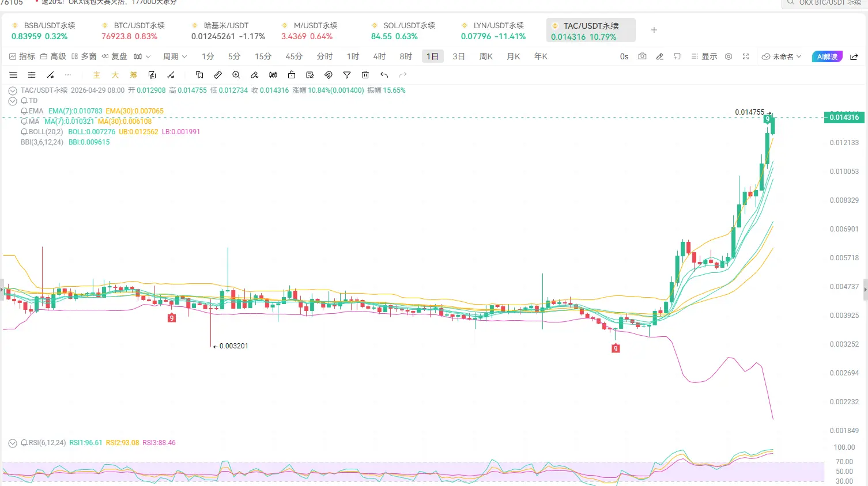Expand the 周期 period dropdown
This screenshot has height=486, width=868.
click(175, 56)
